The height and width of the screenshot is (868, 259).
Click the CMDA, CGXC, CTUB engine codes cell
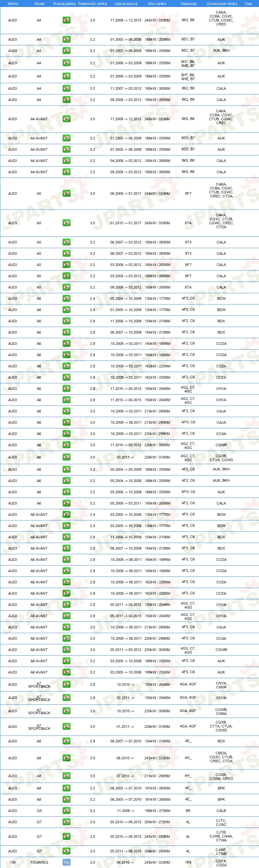(x=221, y=758)
